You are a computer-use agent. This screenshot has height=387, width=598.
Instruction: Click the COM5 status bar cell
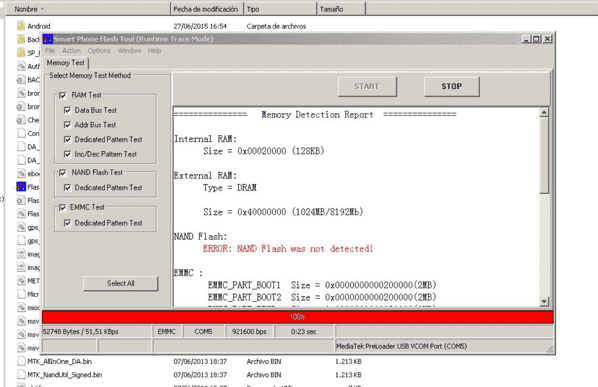(203, 332)
